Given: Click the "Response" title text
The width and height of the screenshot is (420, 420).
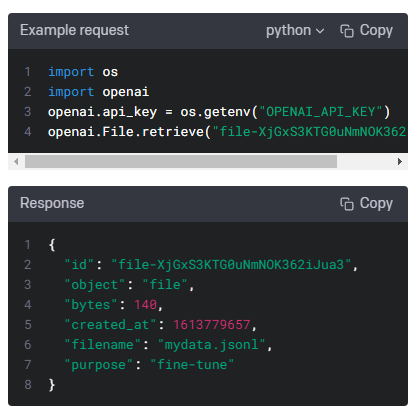Looking at the screenshot, I should 52,203.
